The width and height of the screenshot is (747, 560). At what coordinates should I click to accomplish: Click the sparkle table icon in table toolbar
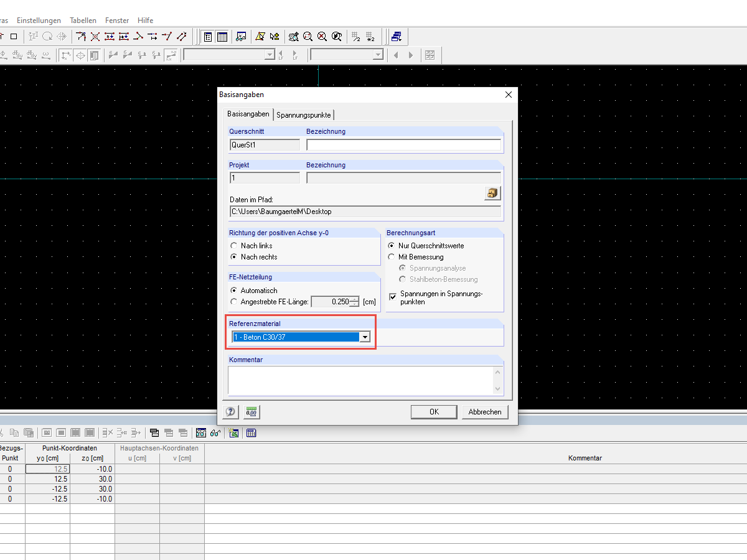tap(234, 433)
